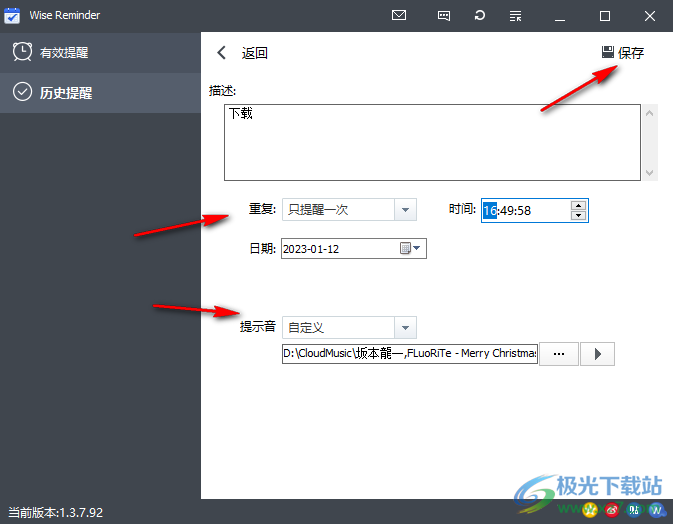Click the 描述: label
The width and height of the screenshot is (673, 524).
(x=222, y=91)
